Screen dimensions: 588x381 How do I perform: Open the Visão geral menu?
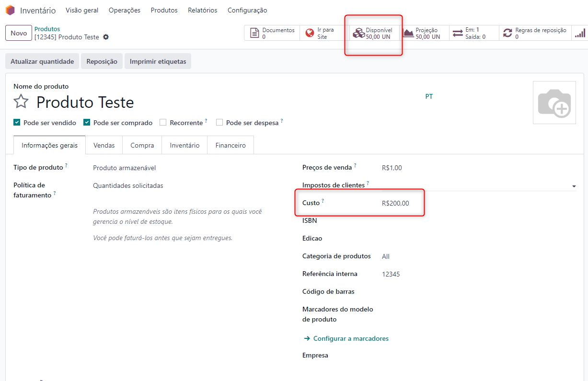pos(82,10)
